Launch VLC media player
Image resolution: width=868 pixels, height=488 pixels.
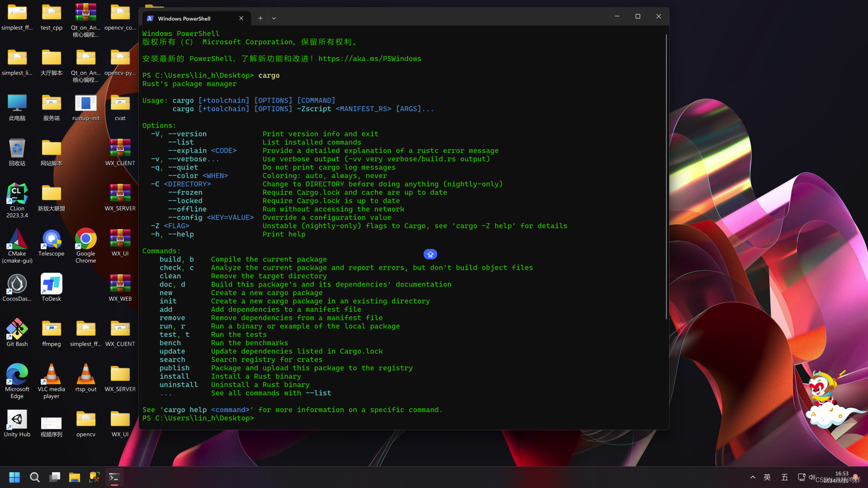click(x=51, y=373)
